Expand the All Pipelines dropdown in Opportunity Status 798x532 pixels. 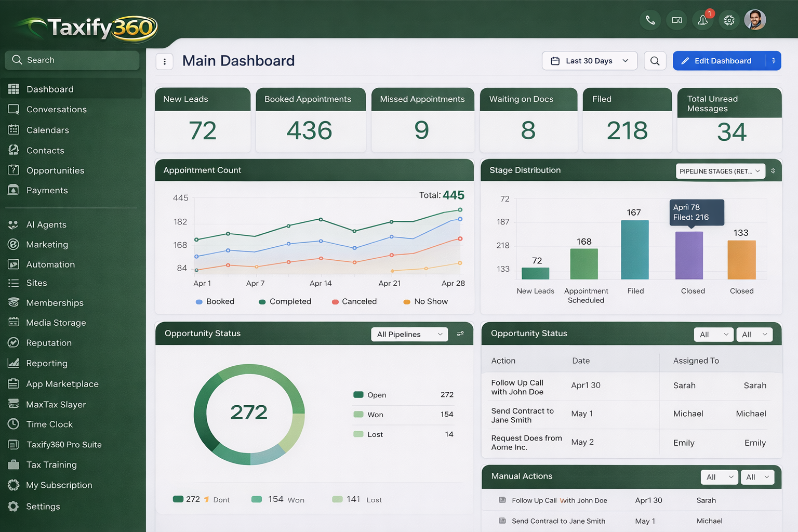[409, 334]
